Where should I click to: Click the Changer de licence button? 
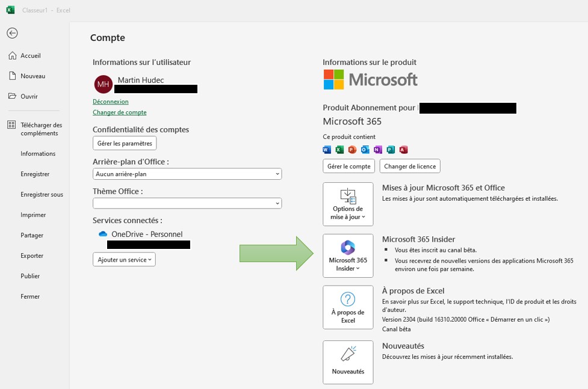(x=410, y=166)
